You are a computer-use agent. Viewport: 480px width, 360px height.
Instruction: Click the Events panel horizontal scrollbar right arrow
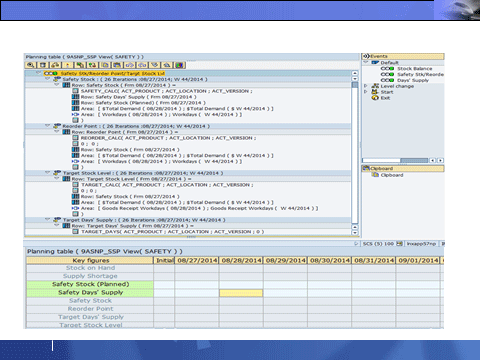[x=441, y=160]
